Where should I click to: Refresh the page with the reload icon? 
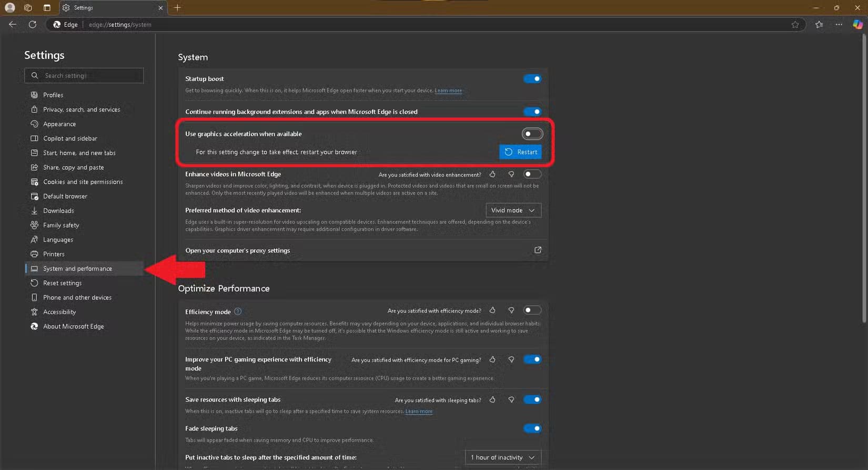pyautogui.click(x=33, y=25)
